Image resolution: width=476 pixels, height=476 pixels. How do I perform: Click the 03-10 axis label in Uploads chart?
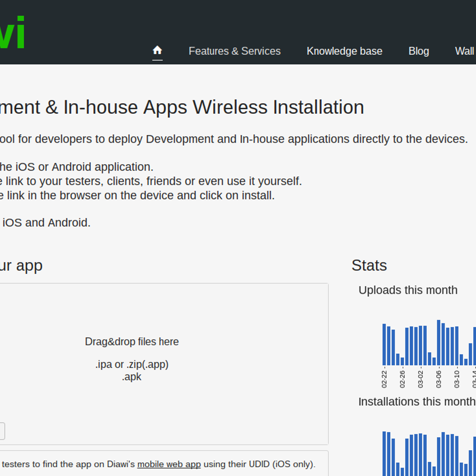pyautogui.click(x=457, y=379)
